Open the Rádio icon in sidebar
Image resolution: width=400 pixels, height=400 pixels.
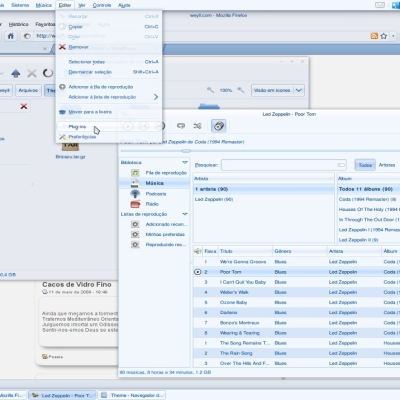click(x=135, y=204)
